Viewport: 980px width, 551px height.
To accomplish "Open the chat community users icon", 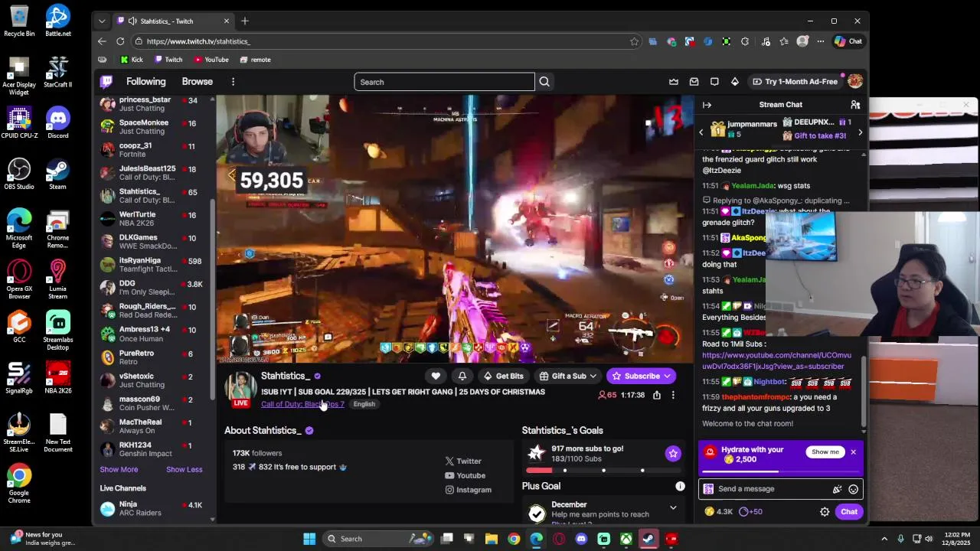I will point(855,105).
